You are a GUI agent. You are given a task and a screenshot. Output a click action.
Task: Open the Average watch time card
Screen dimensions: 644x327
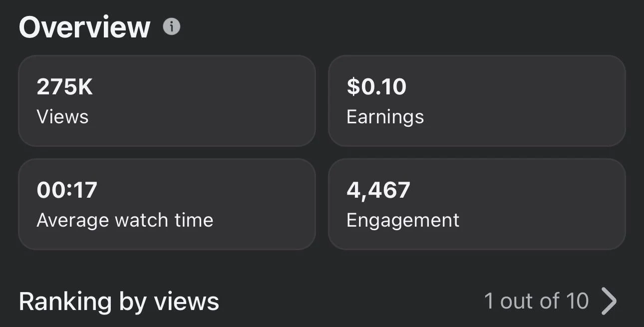tap(167, 204)
